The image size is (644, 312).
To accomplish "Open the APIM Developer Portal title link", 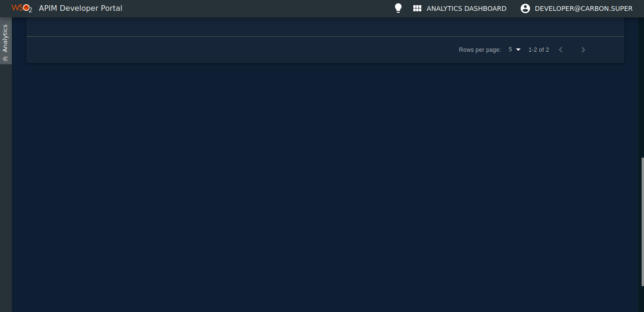I will click(80, 8).
